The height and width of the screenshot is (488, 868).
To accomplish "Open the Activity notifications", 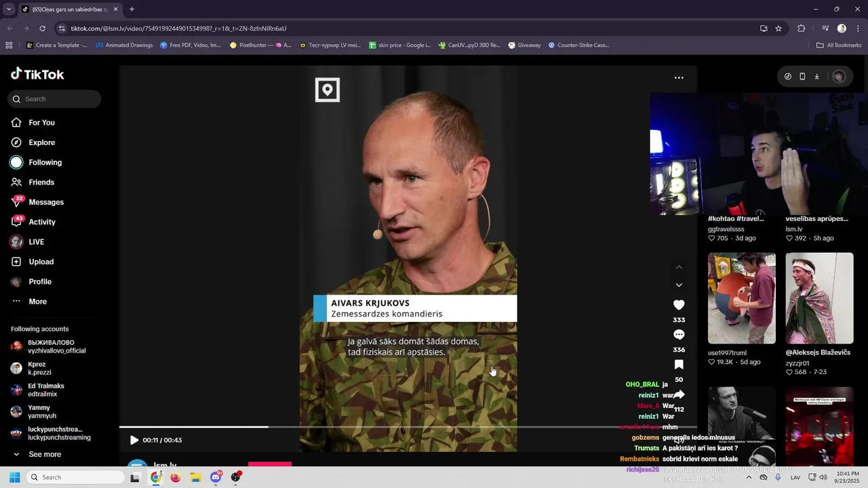I will tap(42, 222).
